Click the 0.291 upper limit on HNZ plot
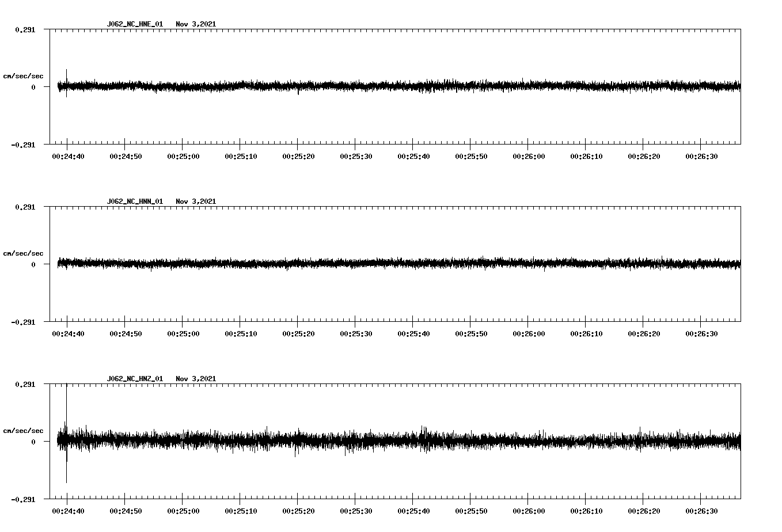 [25, 384]
